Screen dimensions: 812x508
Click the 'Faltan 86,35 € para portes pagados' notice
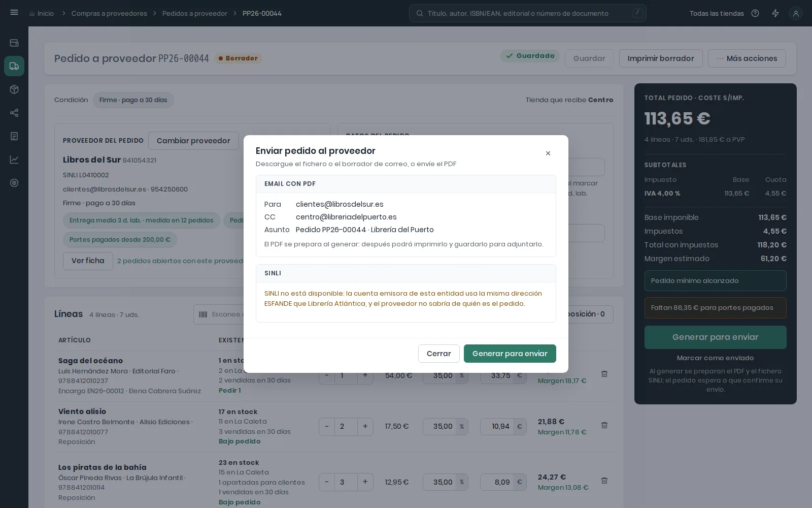716,308
